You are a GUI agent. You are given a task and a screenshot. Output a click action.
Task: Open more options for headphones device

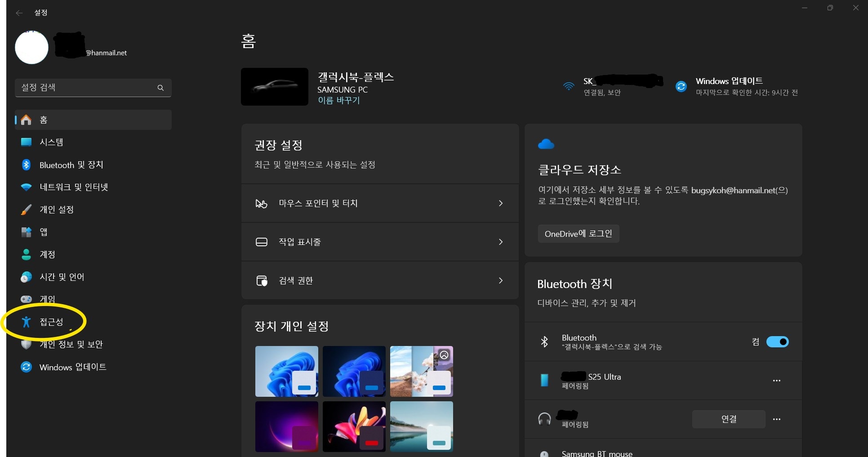[777, 419]
